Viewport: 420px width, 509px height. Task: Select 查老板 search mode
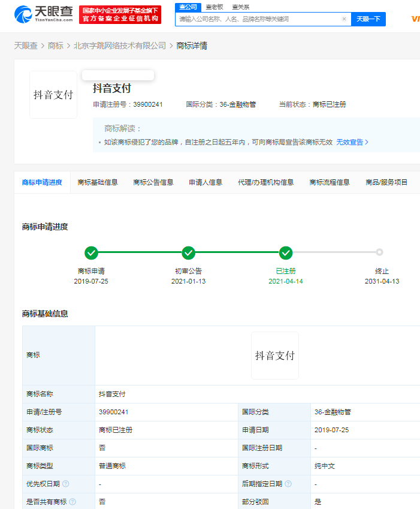214,7
